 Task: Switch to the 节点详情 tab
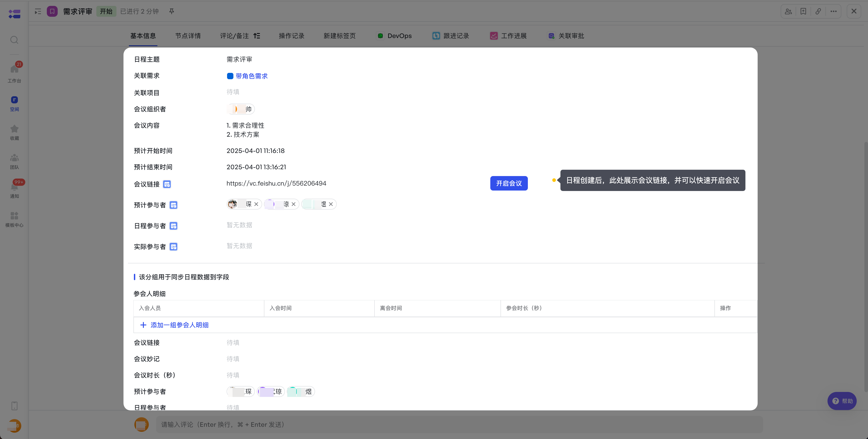(x=188, y=36)
